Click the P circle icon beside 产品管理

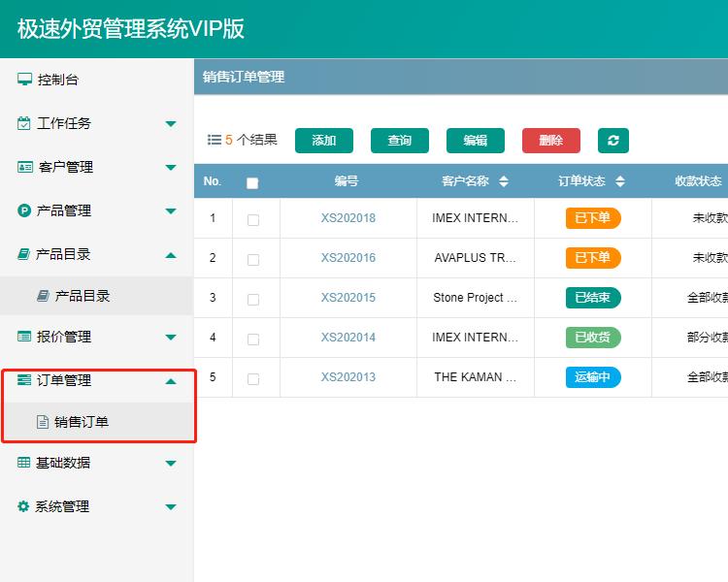[x=24, y=210]
